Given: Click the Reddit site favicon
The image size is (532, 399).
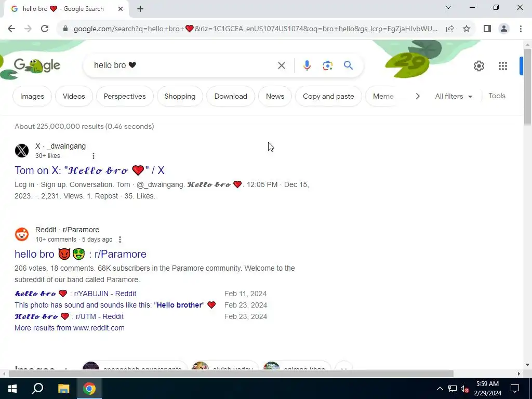Looking at the screenshot, I should point(22,234).
